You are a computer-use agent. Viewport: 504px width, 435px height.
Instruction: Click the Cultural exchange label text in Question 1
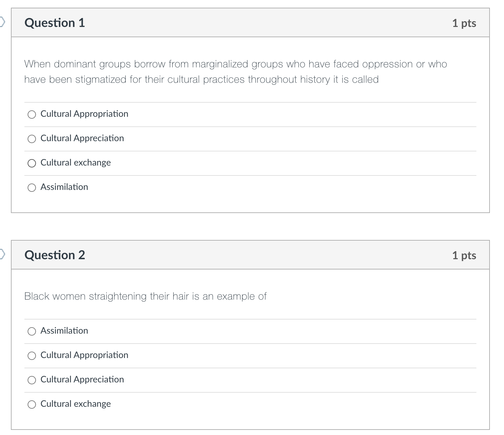[75, 163]
